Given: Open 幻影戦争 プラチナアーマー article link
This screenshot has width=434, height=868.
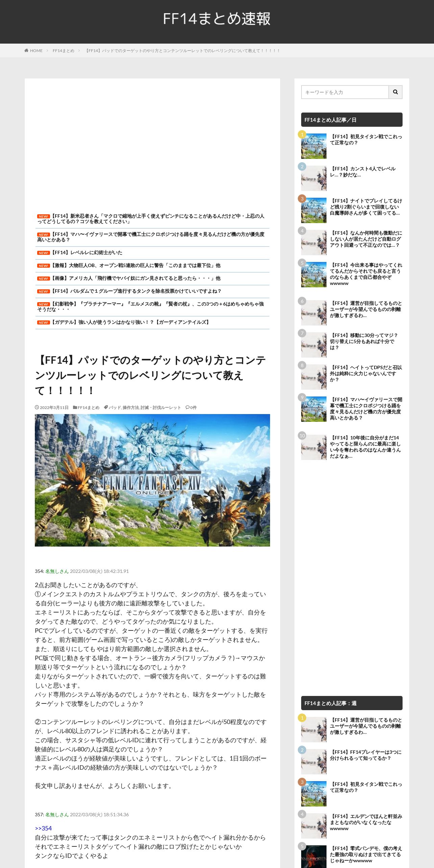Looking at the screenshot, I should (151, 307).
